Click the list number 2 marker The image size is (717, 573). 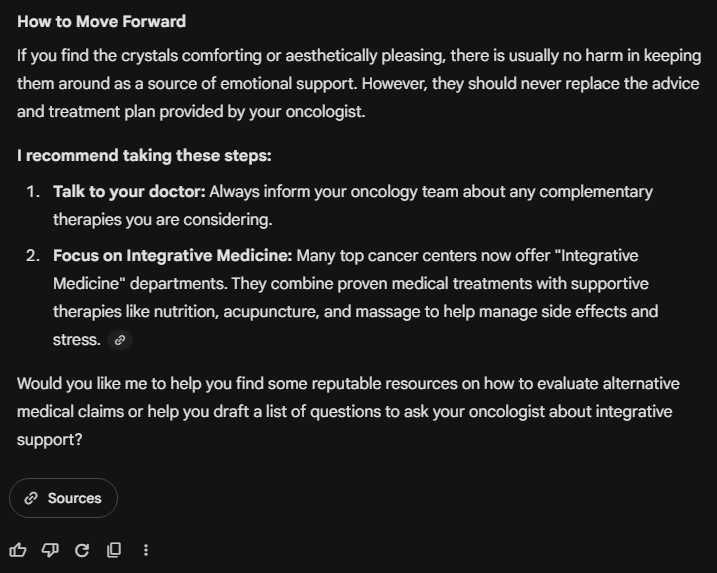33,255
